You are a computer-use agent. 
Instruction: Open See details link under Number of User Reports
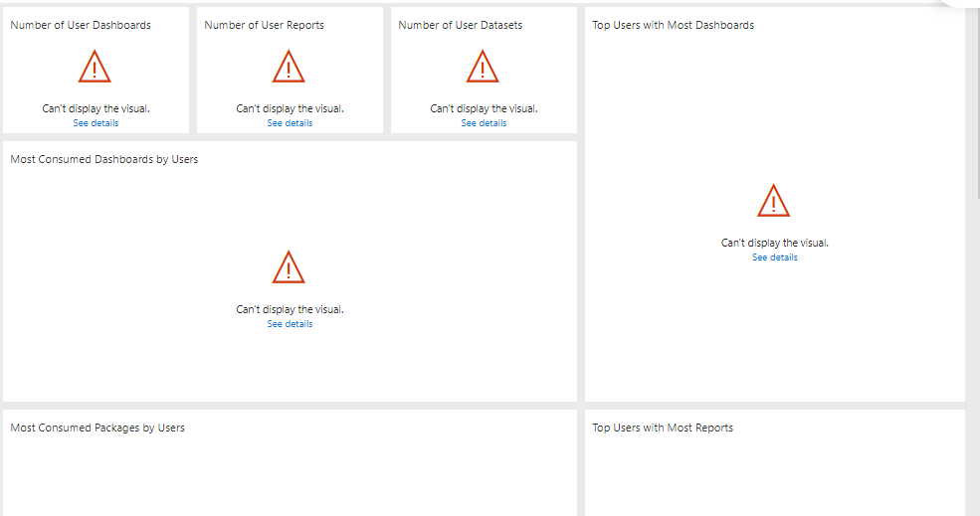pyautogui.click(x=290, y=123)
